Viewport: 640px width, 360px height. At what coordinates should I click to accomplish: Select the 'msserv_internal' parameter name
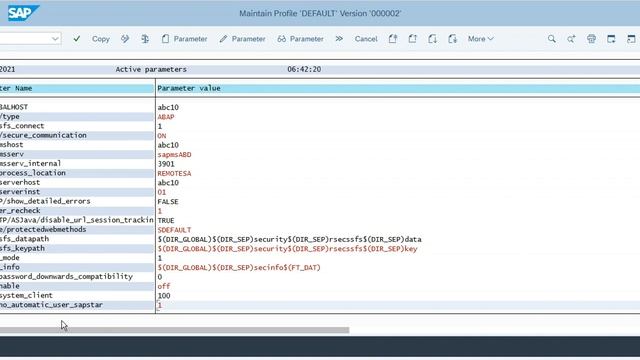(x=30, y=163)
